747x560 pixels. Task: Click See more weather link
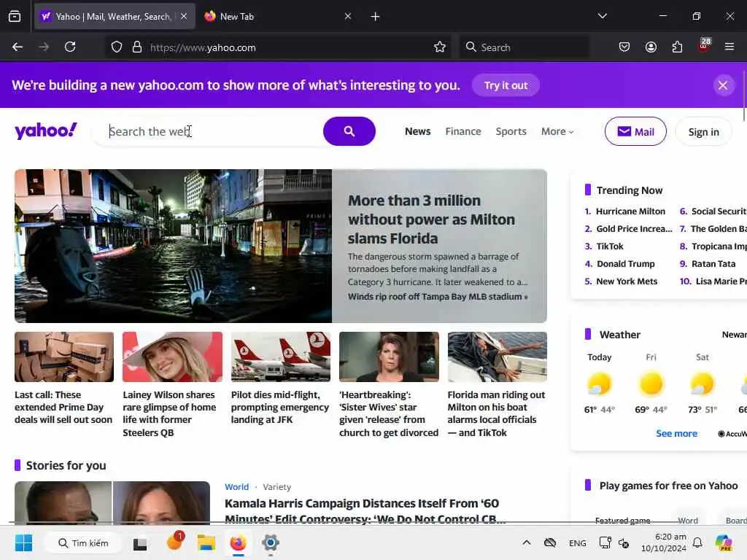[676, 433]
